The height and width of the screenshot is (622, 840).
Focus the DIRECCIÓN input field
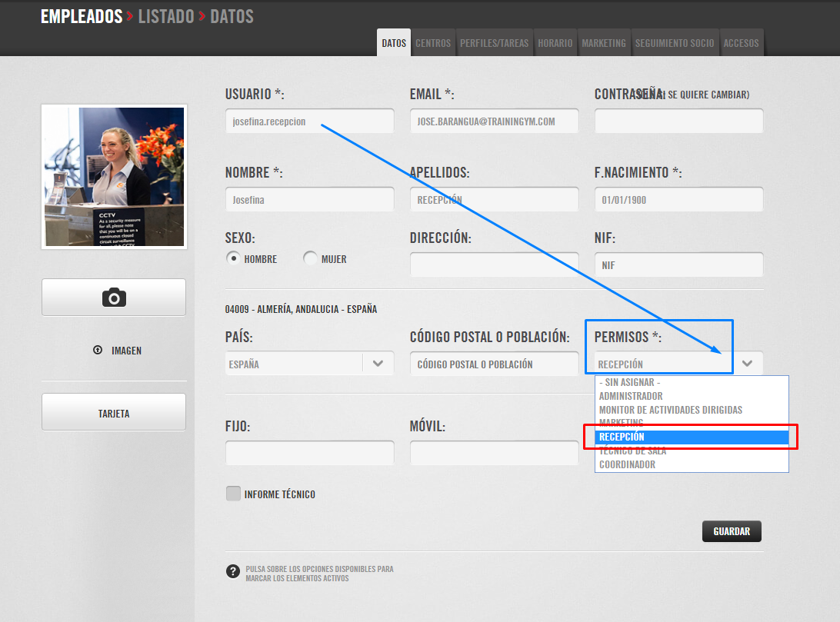click(494, 264)
